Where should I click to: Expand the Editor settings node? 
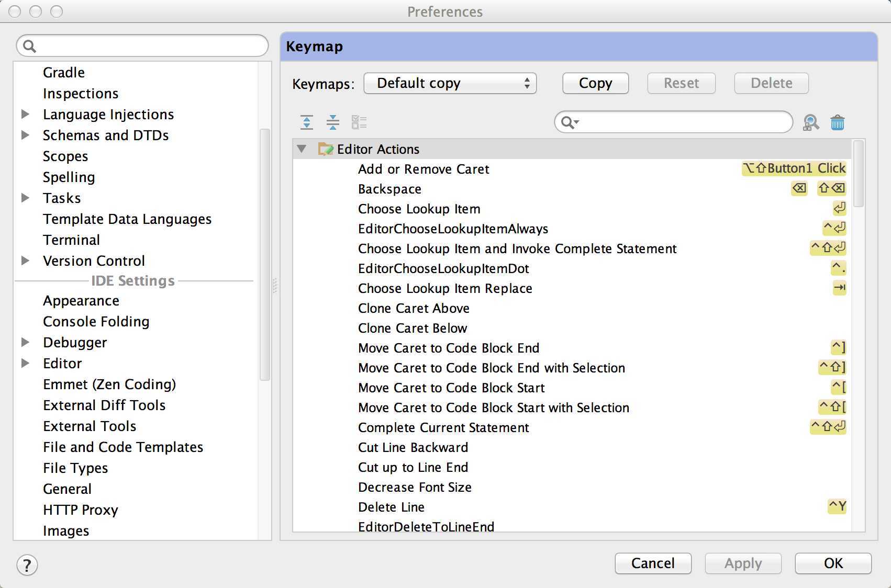[25, 363]
